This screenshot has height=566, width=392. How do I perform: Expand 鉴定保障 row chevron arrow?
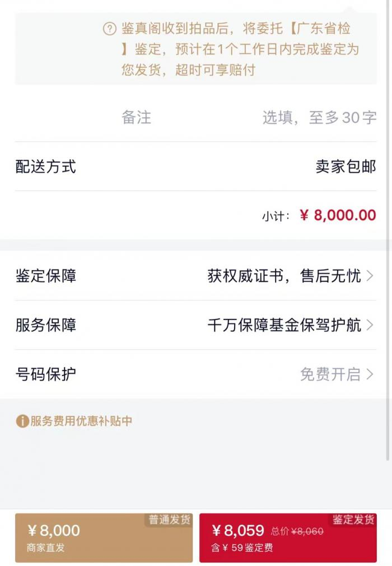[x=370, y=276]
